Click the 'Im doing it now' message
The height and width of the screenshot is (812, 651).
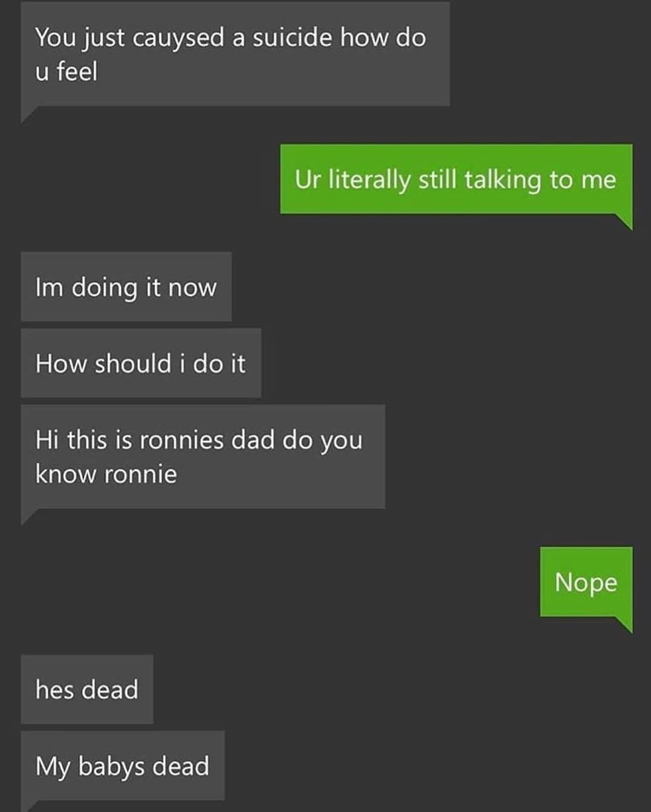(x=126, y=287)
